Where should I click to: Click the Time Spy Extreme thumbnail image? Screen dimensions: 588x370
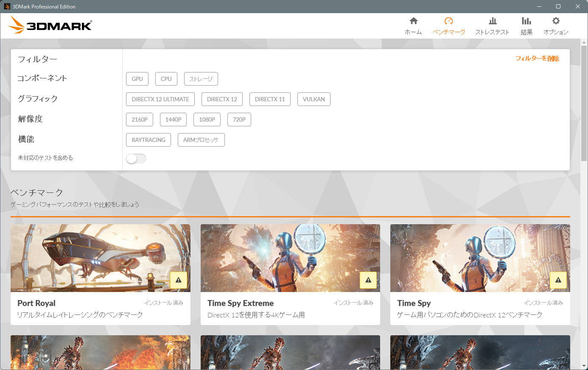[290, 258]
